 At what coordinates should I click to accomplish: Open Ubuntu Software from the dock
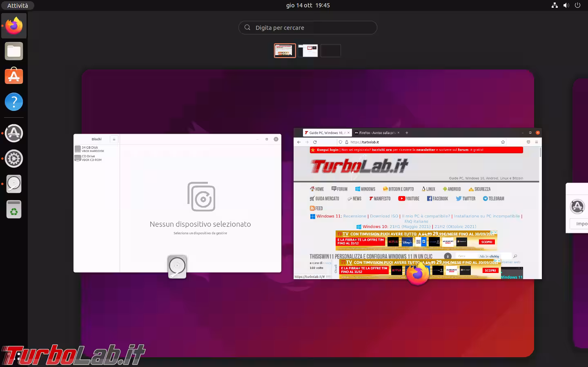[14, 76]
